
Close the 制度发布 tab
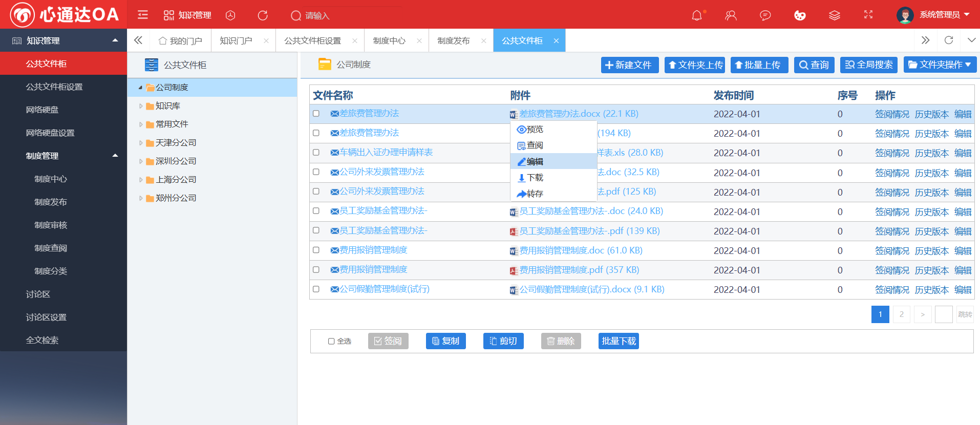(484, 41)
